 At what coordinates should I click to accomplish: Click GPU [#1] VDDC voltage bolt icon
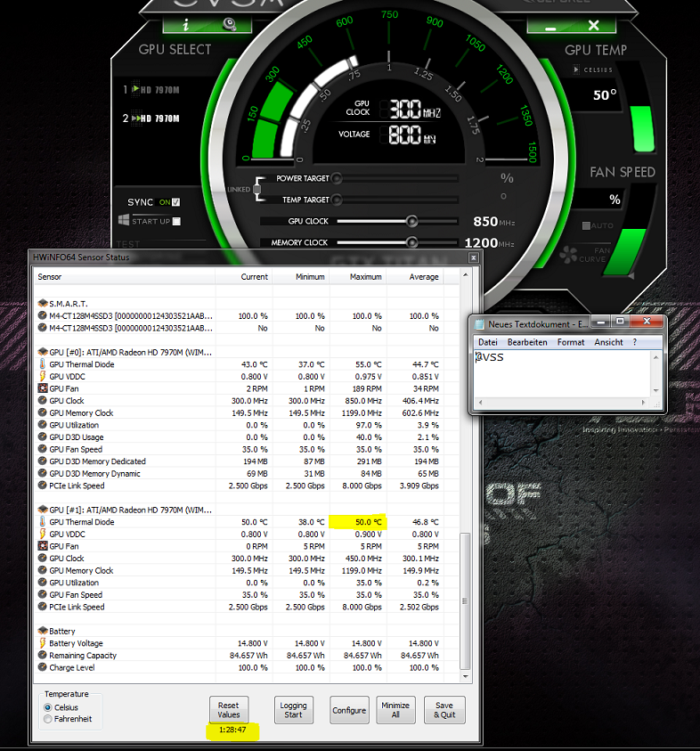click(x=43, y=534)
